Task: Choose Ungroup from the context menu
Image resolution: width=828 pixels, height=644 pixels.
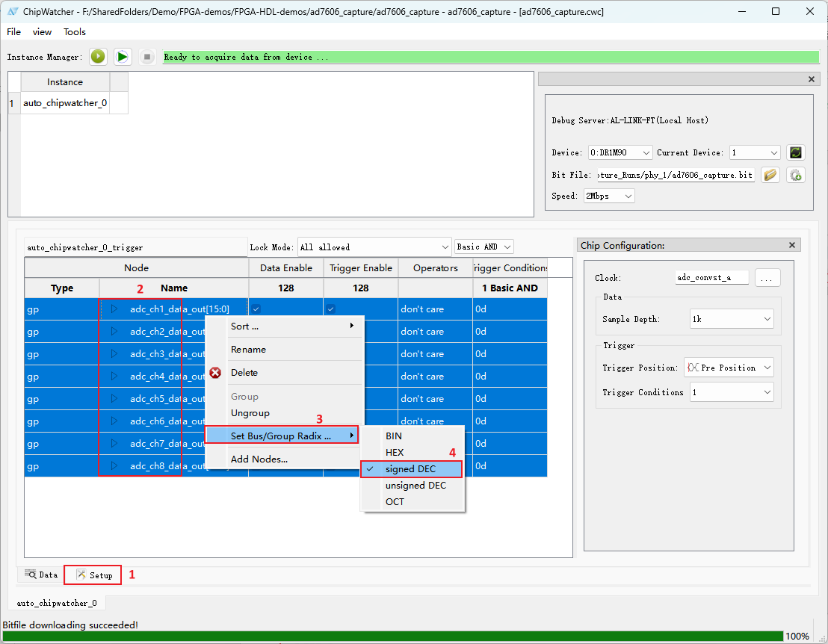Action: 284,413
